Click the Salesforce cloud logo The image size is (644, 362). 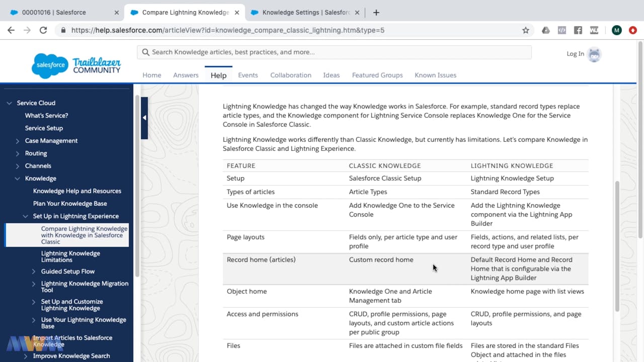(x=50, y=65)
